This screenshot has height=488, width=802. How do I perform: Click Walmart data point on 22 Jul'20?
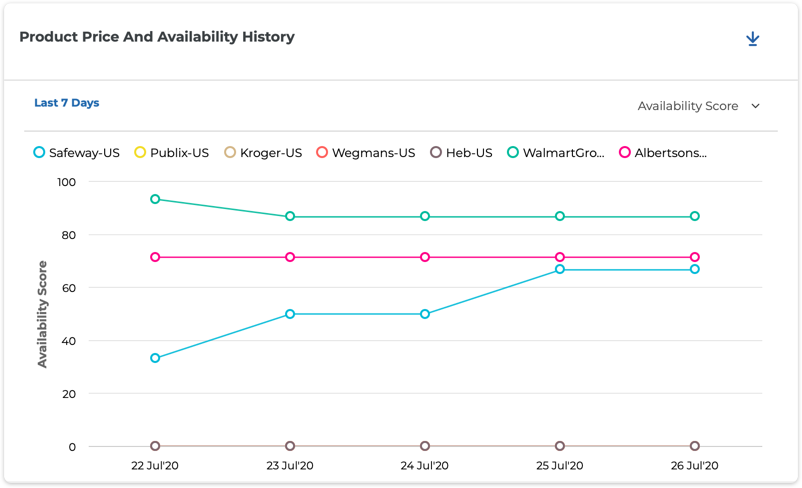(155, 199)
